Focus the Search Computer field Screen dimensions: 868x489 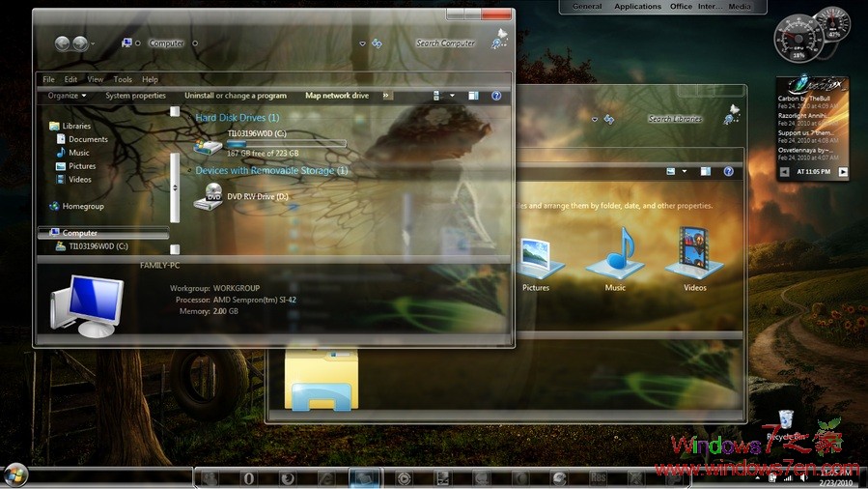tap(445, 43)
